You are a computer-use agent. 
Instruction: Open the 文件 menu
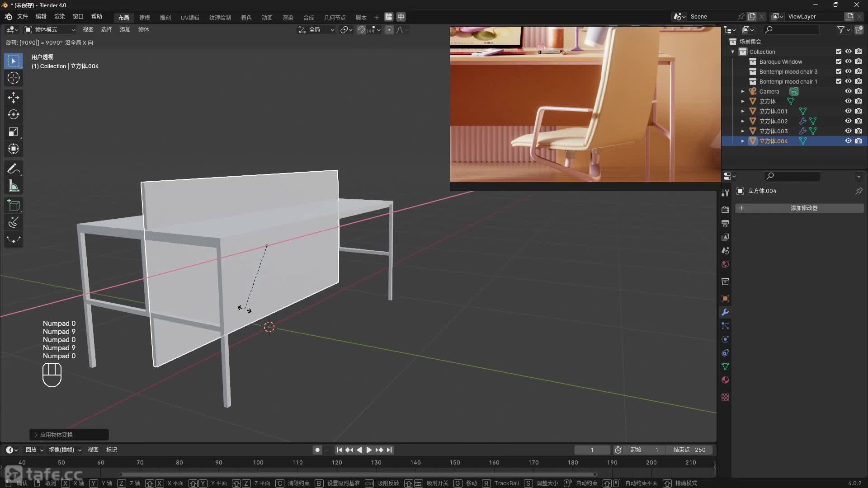click(x=22, y=17)
